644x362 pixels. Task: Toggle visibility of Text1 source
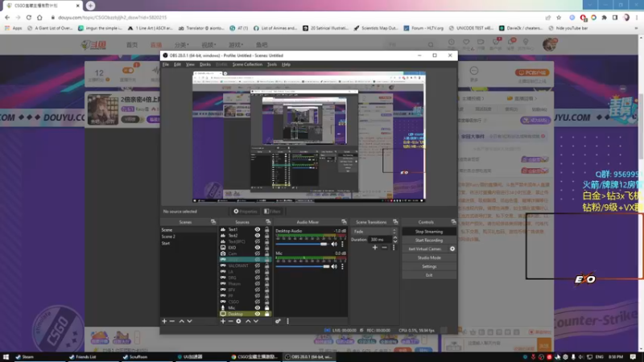(x=258, y=229)
